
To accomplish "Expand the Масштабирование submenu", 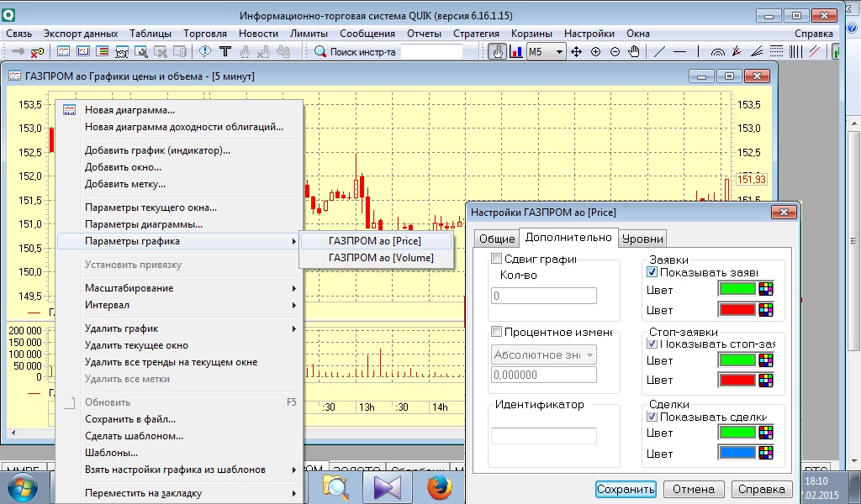I will pyautogui.click(x=180, y=288).
